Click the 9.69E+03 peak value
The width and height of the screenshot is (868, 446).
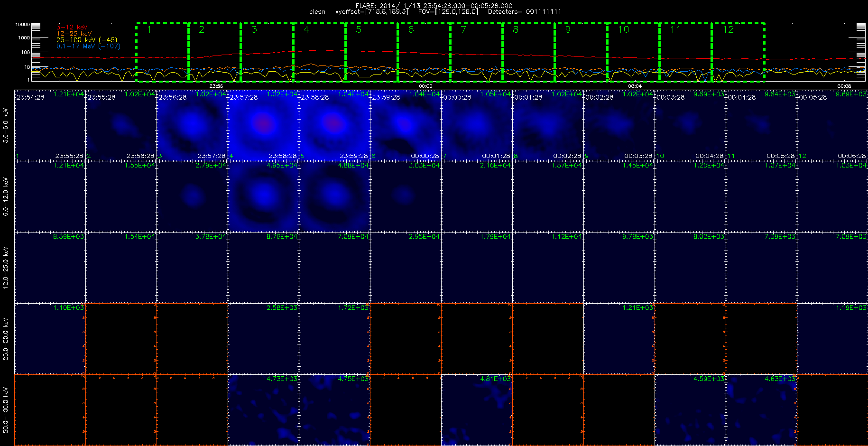pos(851,94)
